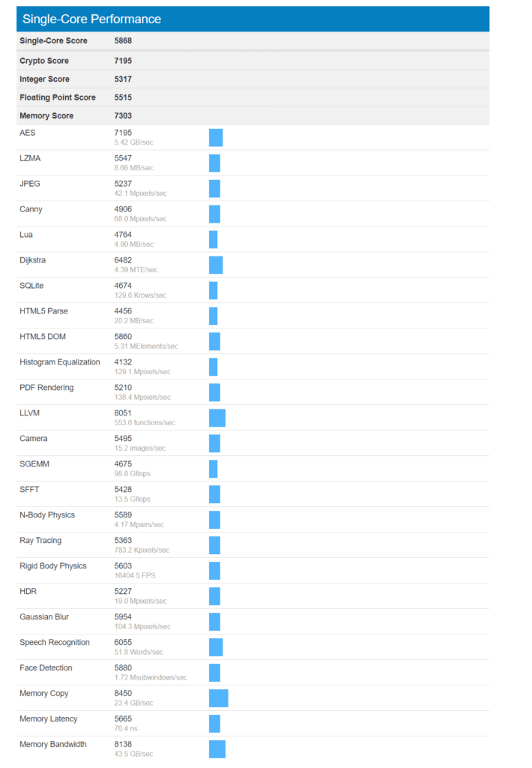
Task: Select the HTML5 DOM row label
Action: click(43, 337)
